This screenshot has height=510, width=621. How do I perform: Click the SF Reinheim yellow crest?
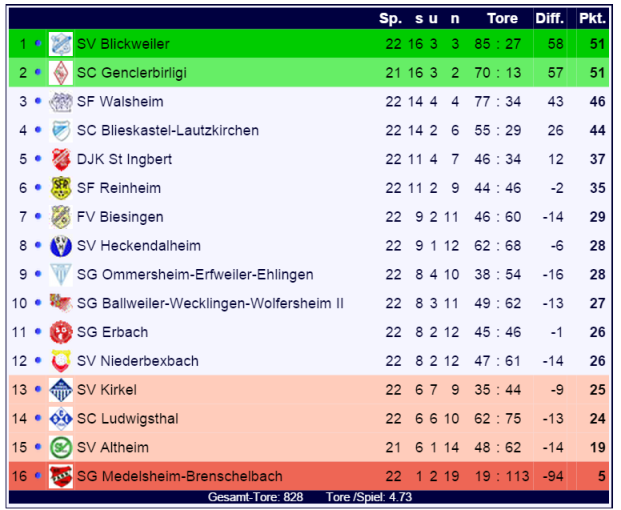(61, 188)
